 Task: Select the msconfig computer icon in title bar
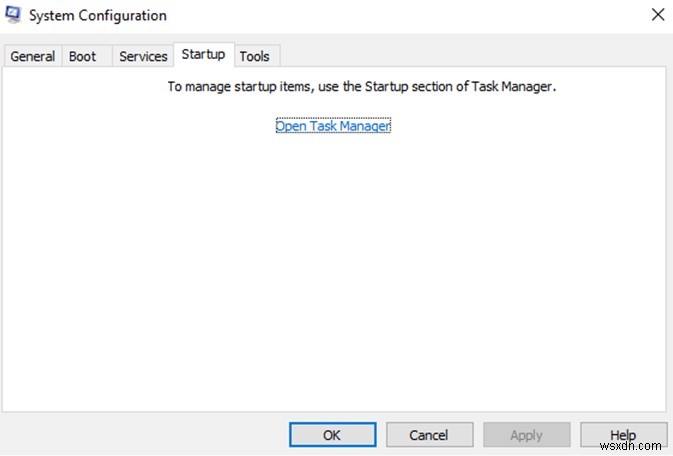15,15
